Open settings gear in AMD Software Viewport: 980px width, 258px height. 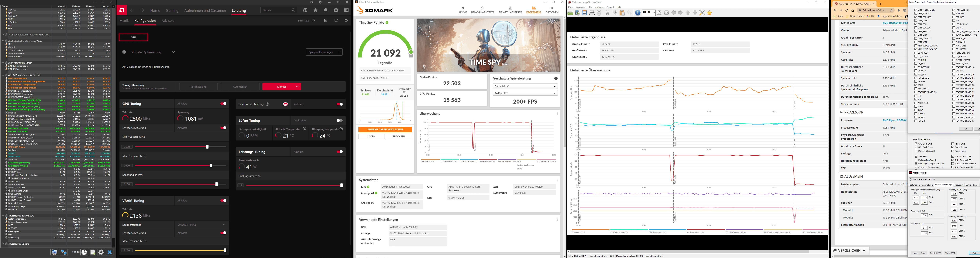pos(336,10)
